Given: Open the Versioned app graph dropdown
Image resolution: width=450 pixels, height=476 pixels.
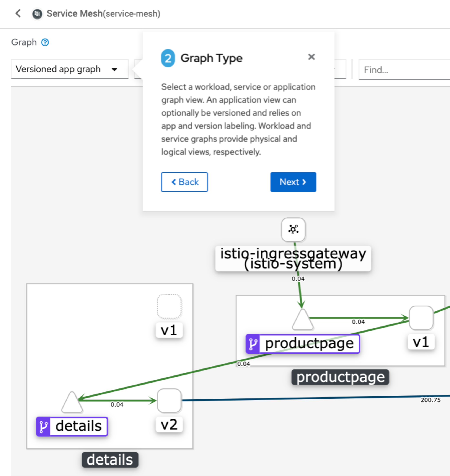Looking at the screenshot, I should [70, 69].
